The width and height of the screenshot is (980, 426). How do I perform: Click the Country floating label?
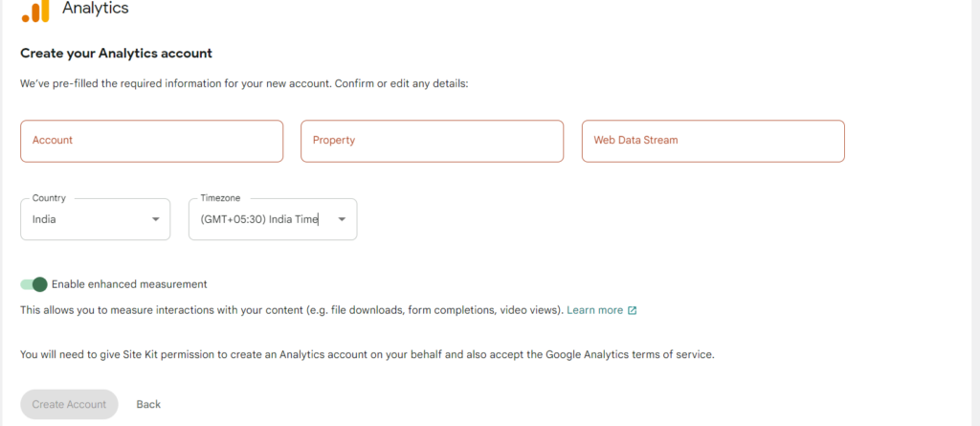point(49,197)
